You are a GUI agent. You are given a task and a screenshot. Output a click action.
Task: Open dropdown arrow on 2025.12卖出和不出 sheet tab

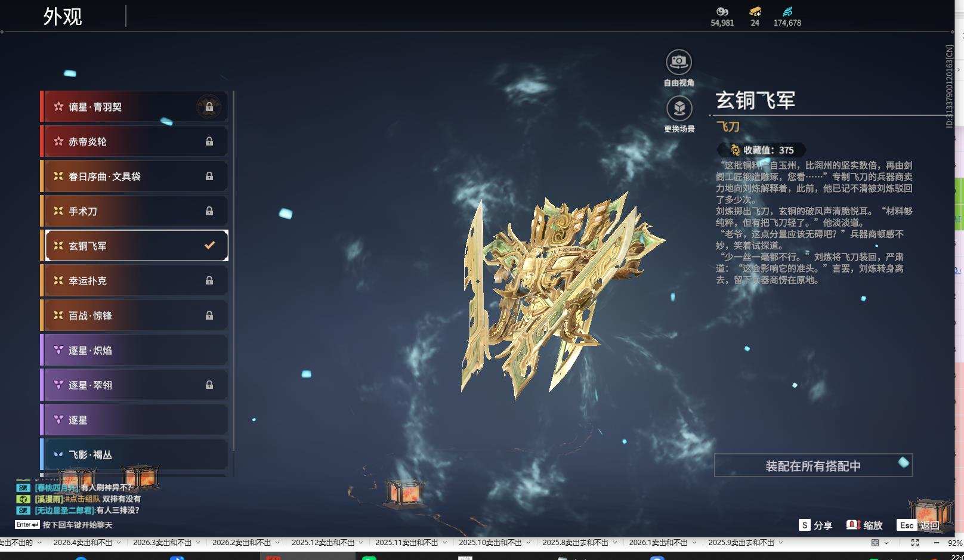(361, 543)
